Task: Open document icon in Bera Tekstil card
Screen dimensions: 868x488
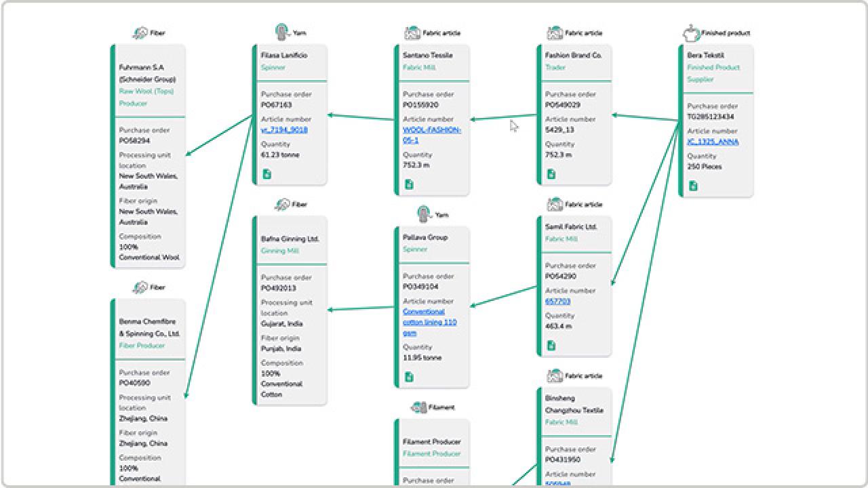Action: pos(693,186)
